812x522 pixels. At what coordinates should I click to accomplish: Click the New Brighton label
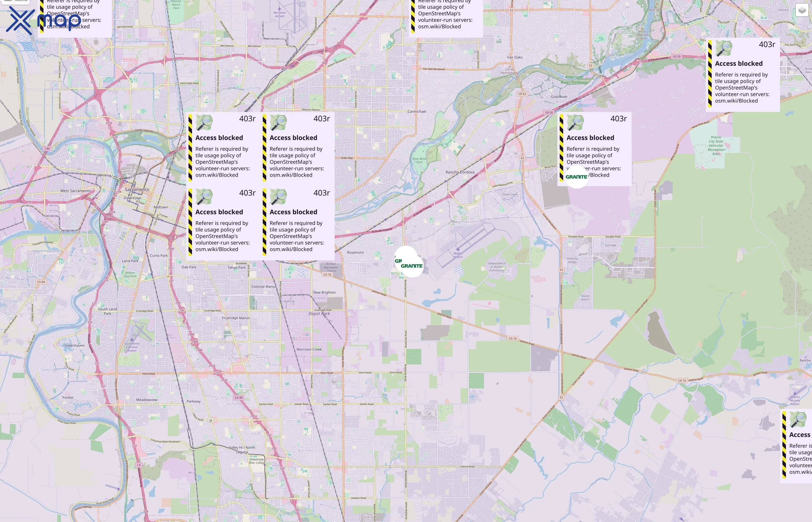tap(324, 293)
